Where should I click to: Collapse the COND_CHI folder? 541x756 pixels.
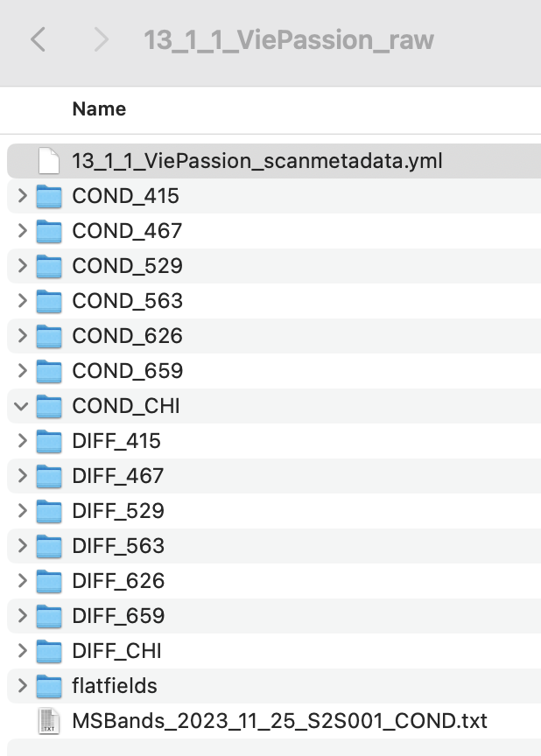click(23, 406)
